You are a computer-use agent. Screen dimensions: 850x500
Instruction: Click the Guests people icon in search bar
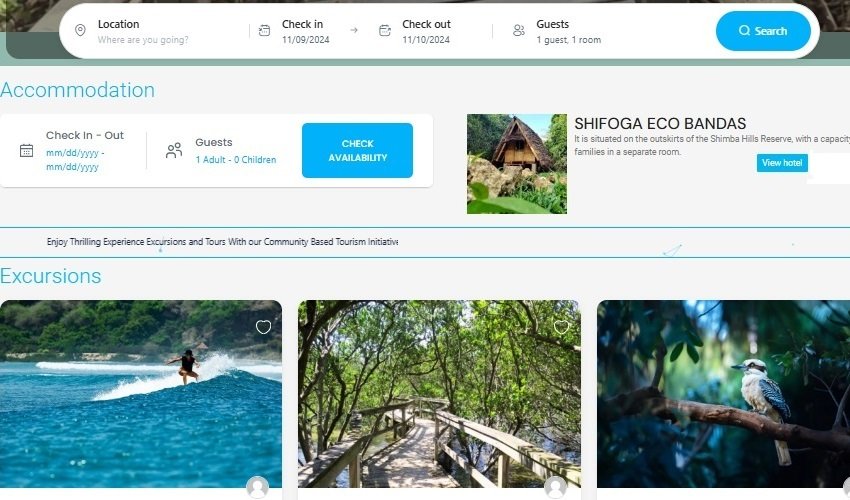518,31
